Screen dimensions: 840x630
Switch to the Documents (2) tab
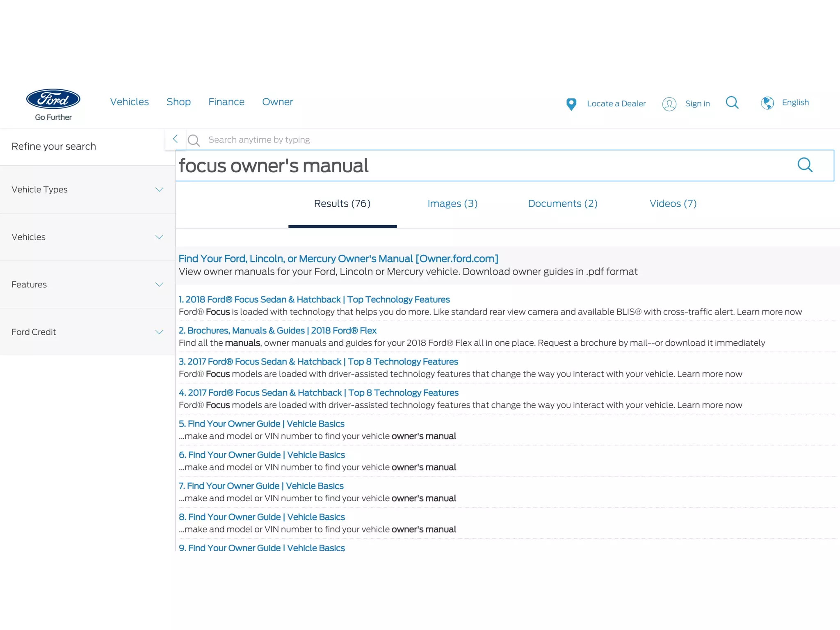point(562,203)
